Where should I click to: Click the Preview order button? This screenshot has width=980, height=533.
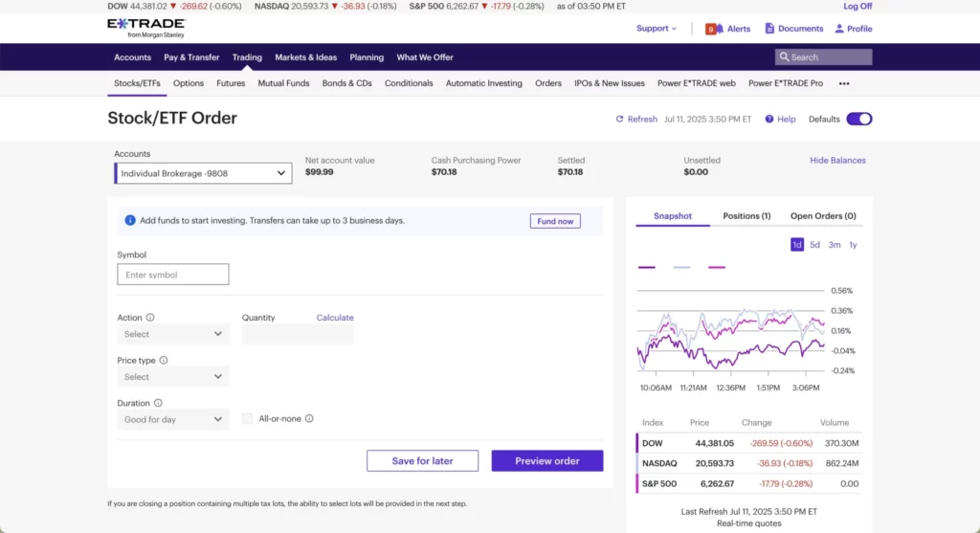tap(547, 460)
